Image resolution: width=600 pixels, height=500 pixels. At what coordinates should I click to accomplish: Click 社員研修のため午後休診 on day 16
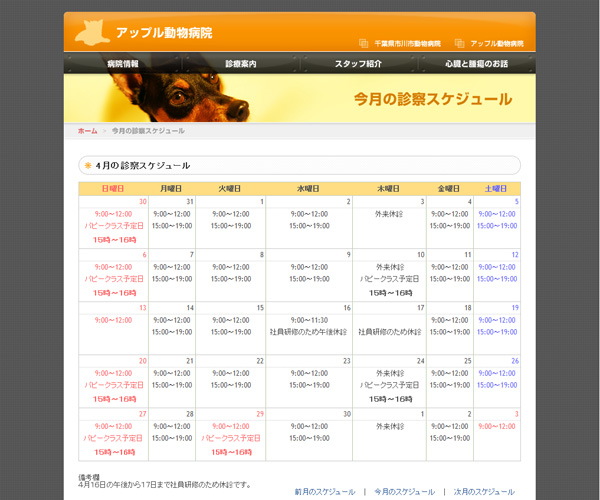tap(308, 332)
